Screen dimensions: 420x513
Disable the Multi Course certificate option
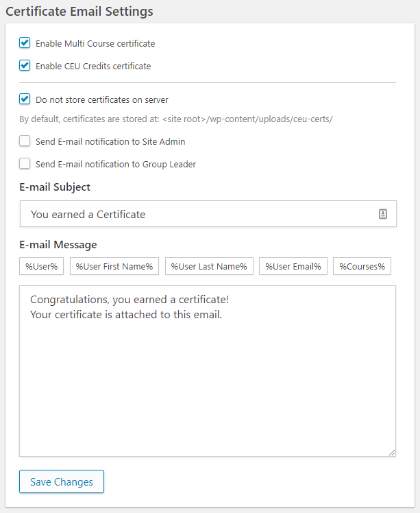pyautogui.click(x=25, y=43)
